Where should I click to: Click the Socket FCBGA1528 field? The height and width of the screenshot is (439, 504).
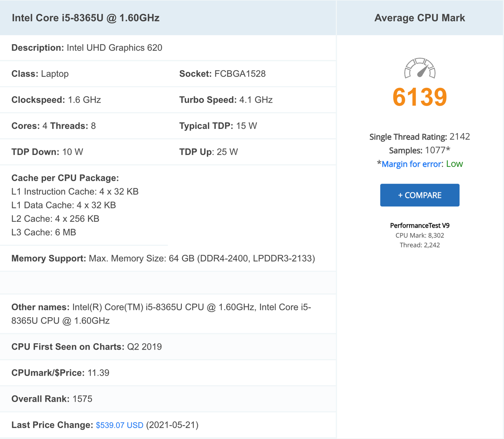[223, 74]
